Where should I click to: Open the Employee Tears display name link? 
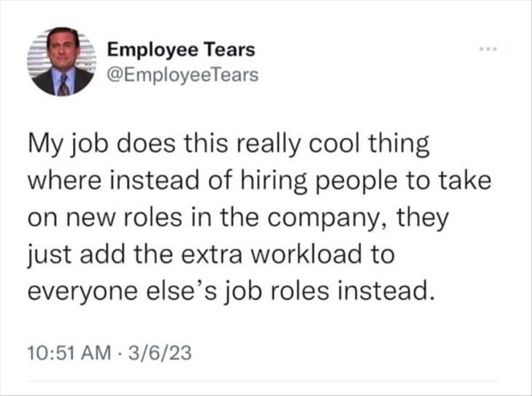coord(180,50)
